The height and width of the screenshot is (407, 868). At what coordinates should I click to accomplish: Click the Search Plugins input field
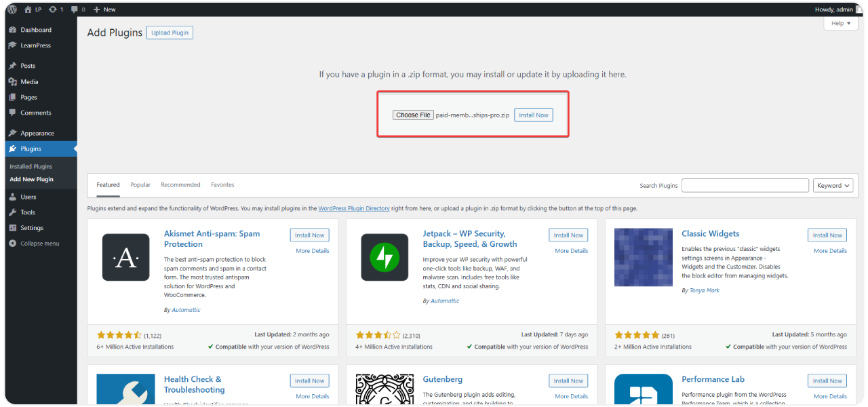pos(745,185)
